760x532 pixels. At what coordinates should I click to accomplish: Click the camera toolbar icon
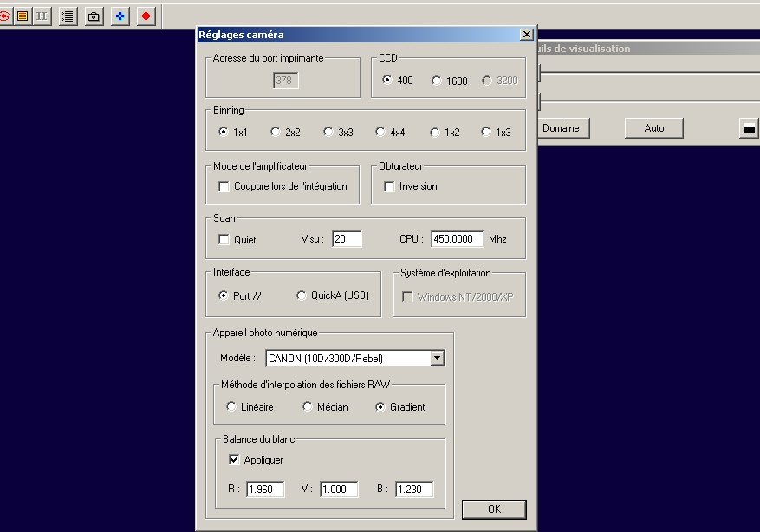[94, 16]
